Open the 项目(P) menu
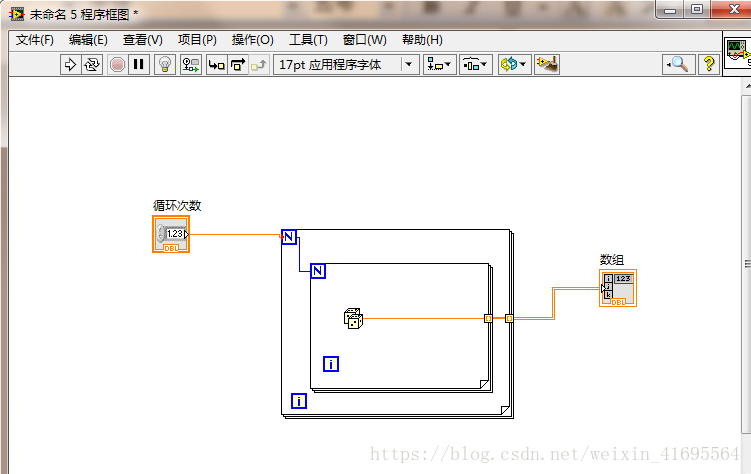 point(197,40)
